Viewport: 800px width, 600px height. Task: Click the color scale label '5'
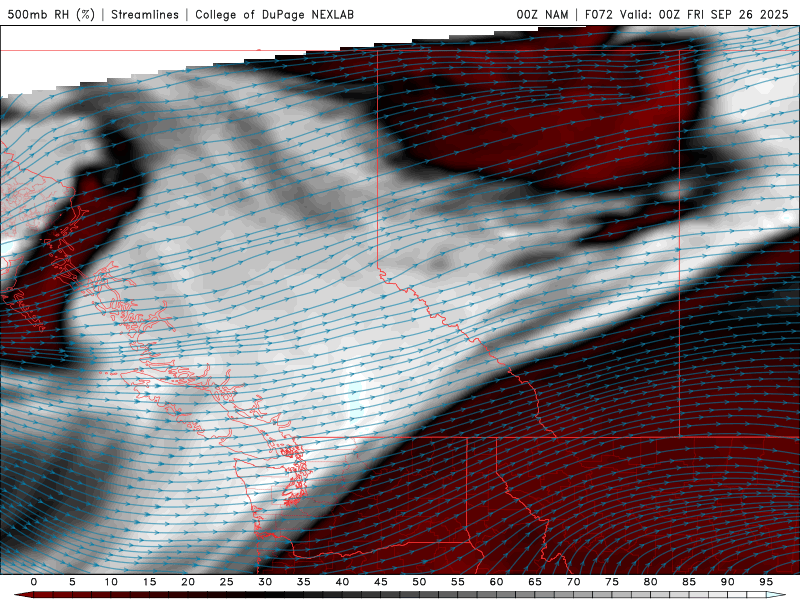pyautogui.click(x=72, y=582)
